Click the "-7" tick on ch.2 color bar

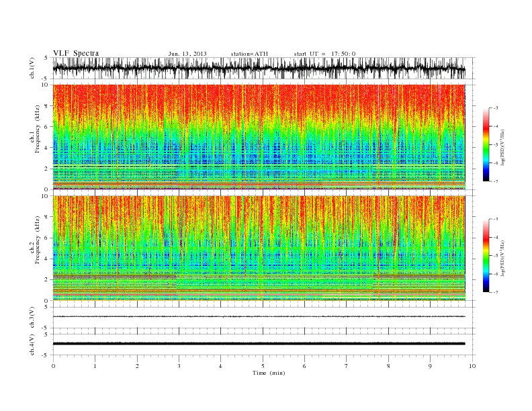pyautogui.click(x=495, y=292)
